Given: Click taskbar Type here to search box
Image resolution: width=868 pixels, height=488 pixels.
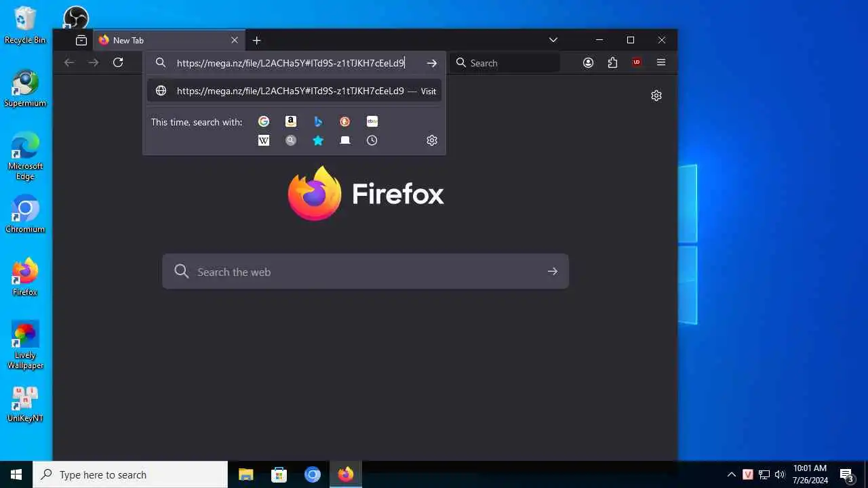Looking at the screenshot, I should (130, 474).
